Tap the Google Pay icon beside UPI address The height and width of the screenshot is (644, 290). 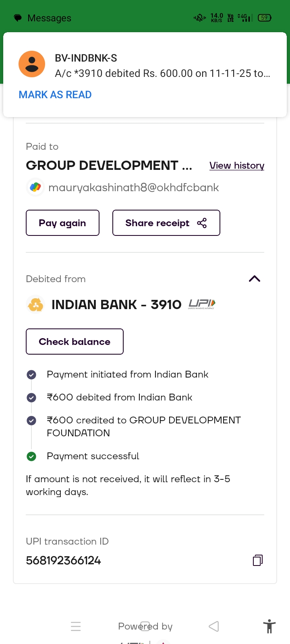pos(35,188)
